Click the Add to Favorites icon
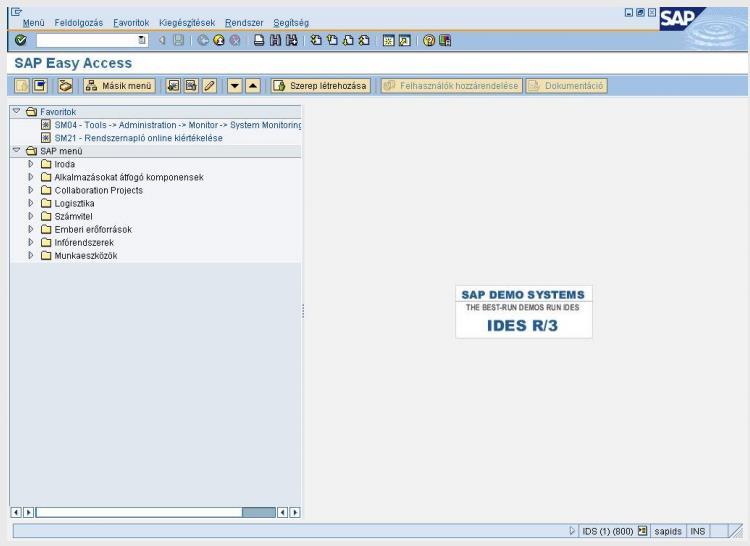Image resolution: width=750 pixels, height=546 pixels. point(173,86)
